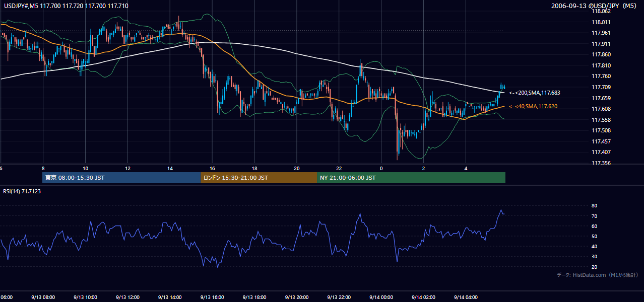
Task: Select the 東京 08:00-15:30 JST session bar
Action: 121,178
